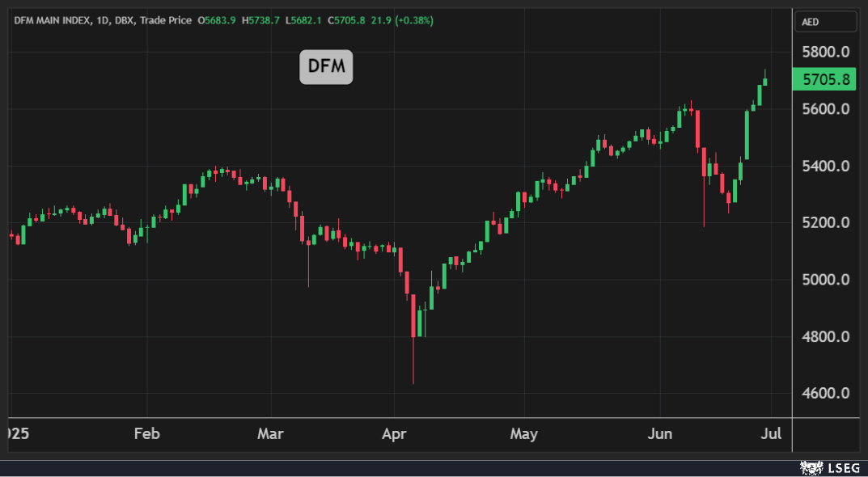Click the May label on time axis
This screenshot has height=477, width=868.
[x=524, y=434]
